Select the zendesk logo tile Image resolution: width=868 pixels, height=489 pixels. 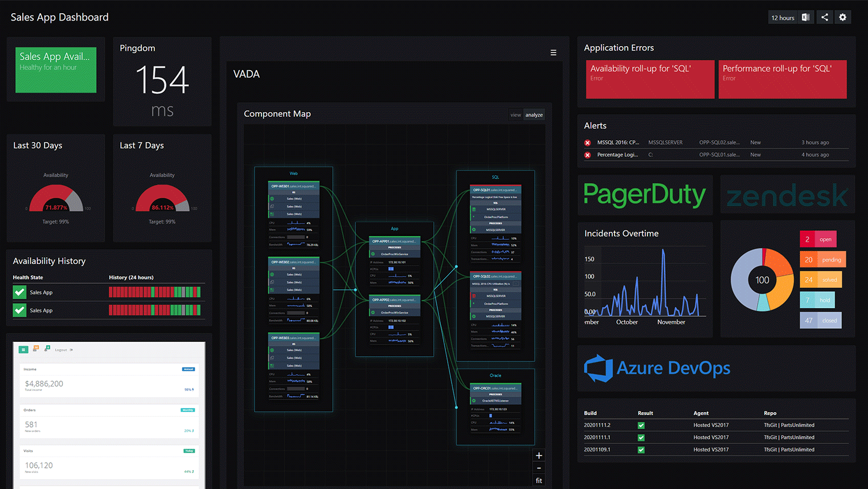[787, 195]
